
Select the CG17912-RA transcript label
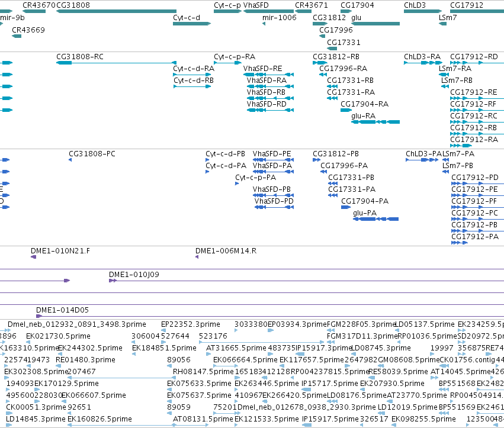point(474,140)
